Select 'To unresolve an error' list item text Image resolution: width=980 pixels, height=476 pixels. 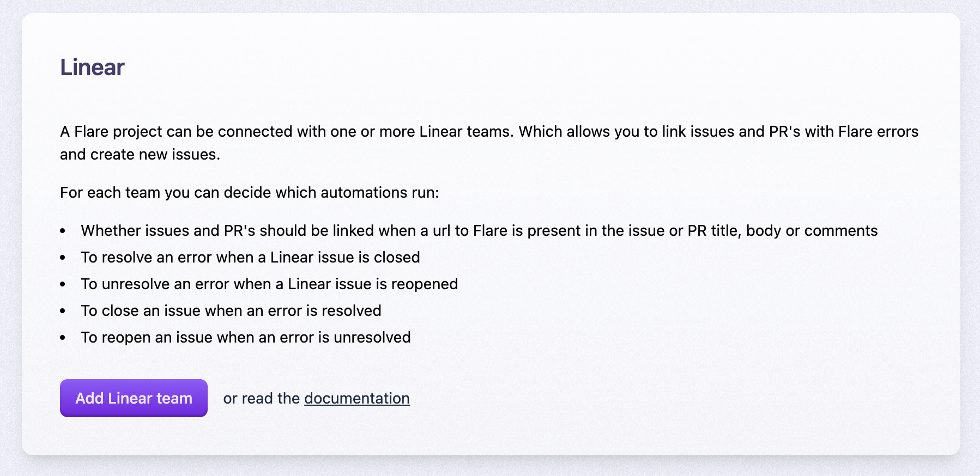269,284
